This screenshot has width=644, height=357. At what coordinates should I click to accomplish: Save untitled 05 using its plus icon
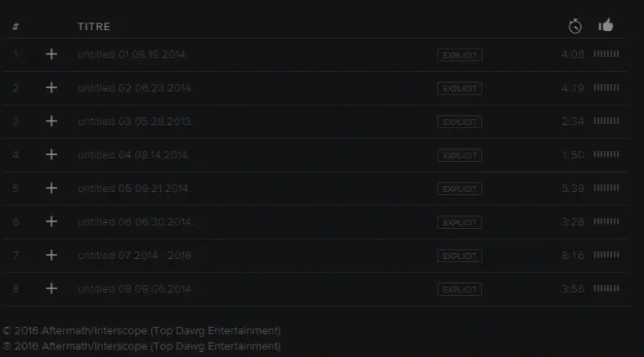point(51,189)
